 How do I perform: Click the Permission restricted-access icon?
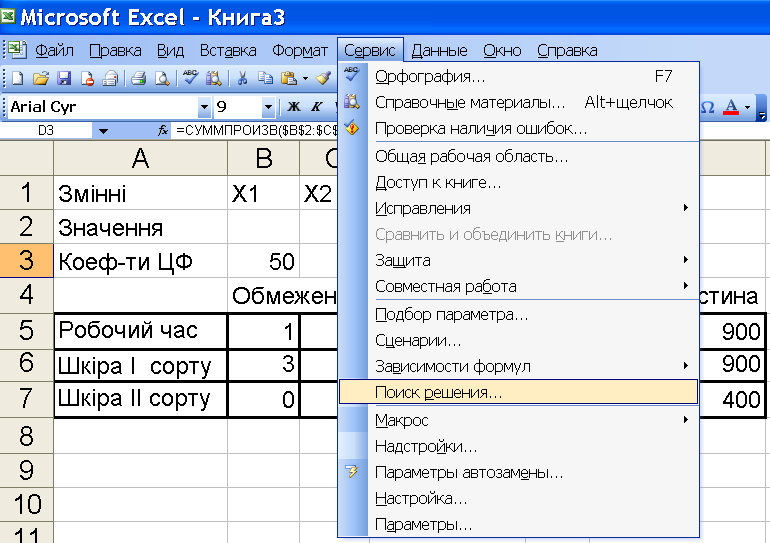87,79
